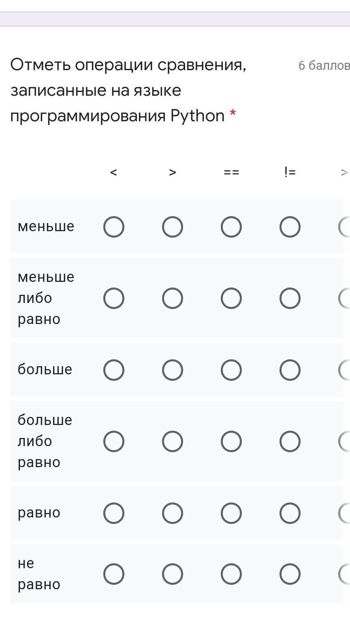Viewport: 350px width, 644px height.
Task: Select '>' for the 'меньше' row
Action: click(173, 227)
